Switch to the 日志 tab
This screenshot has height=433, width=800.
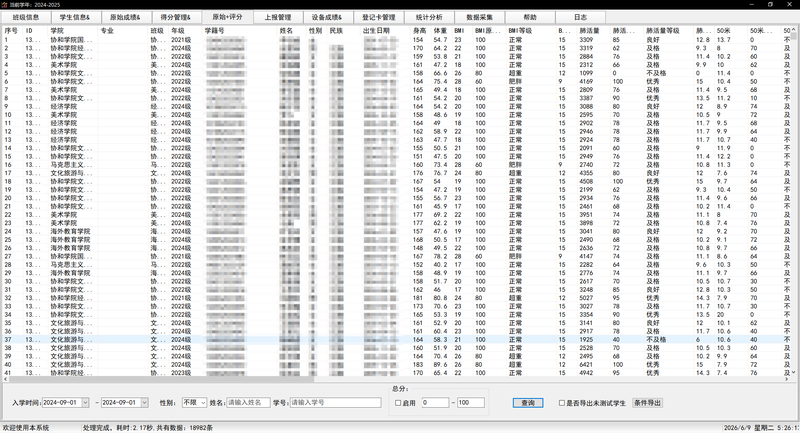coord(581,17)
